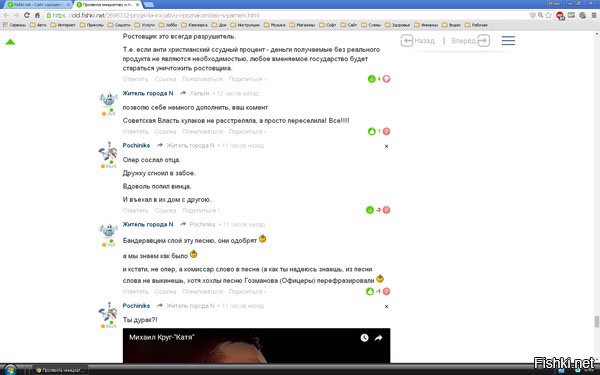Open the red adblock extension icon
The width and height of the screenshot is (600, 375).
pyautogui.click(x=560, y=16)
